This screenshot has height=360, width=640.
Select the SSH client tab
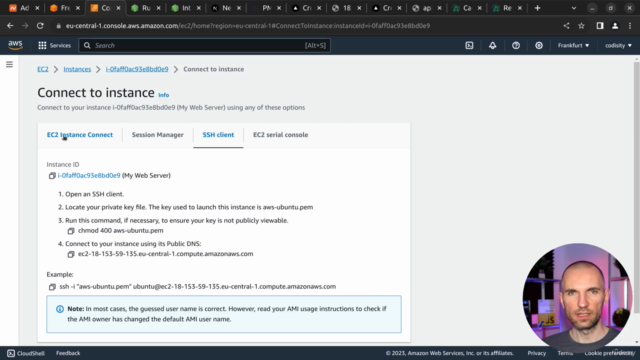218,135
